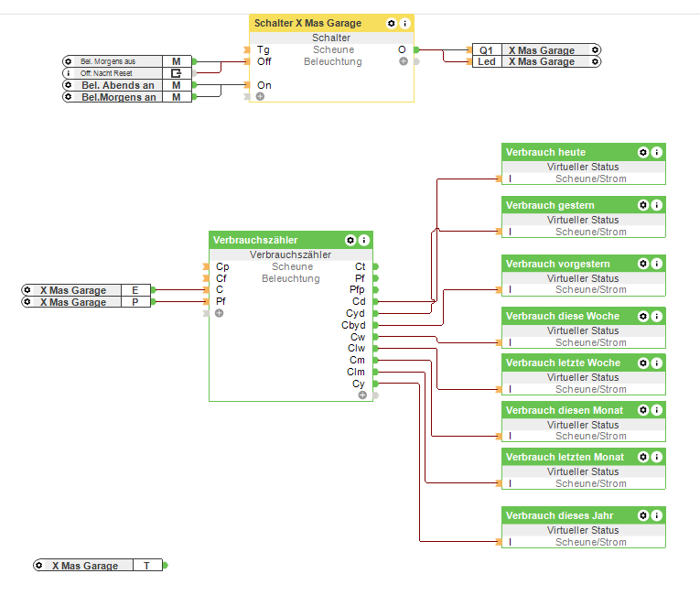Select Verbrauch diesen Monat block title

coord(565,410)
